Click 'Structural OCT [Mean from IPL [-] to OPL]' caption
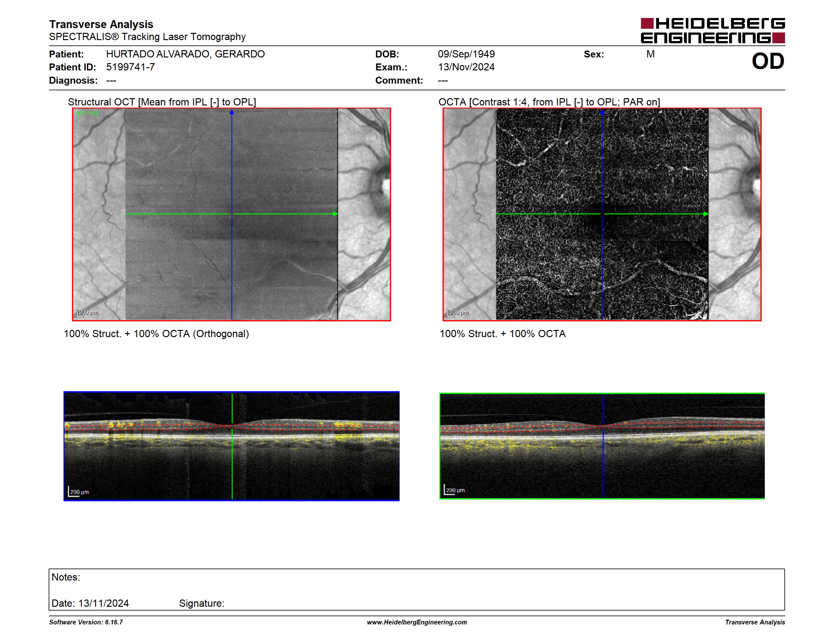The image size is (834, 644). click(162, 102)
